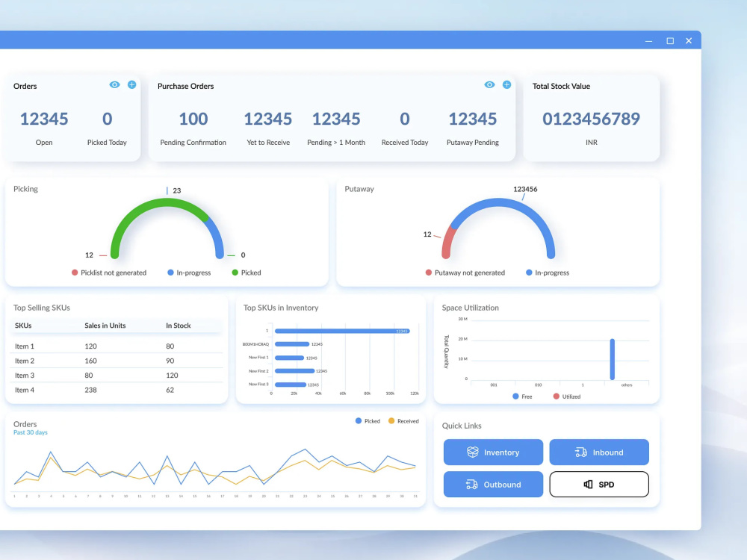The height and width of the screenshot is (560, 747).
Task: Click the Putaway Pending label
Action: (473, 143)
